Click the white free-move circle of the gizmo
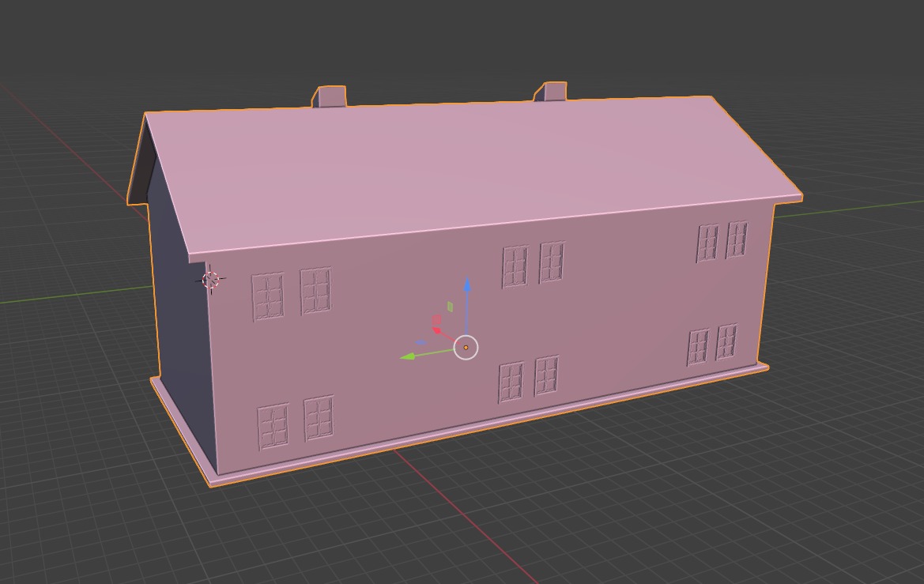Image resolution: width=924 pixels, height=584 pixels. tap(466, 348)
